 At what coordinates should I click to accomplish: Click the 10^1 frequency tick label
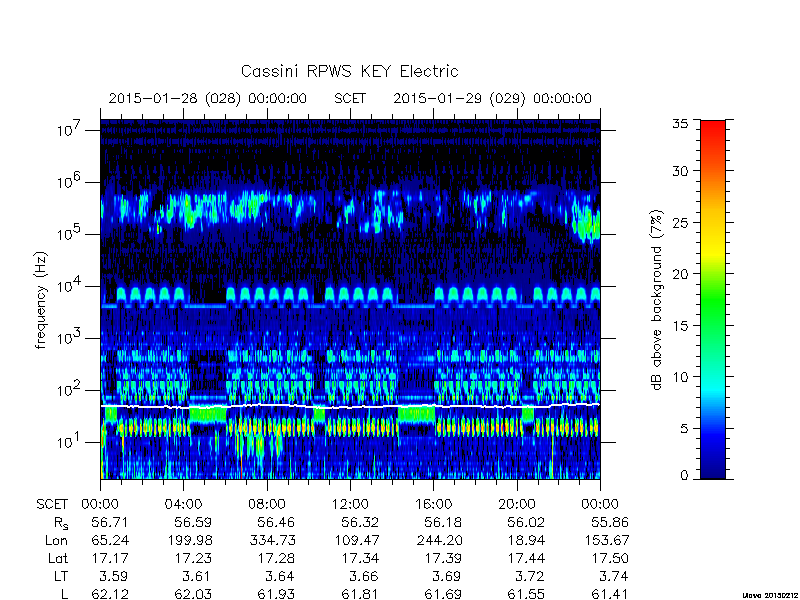click(x=69, y=441)
